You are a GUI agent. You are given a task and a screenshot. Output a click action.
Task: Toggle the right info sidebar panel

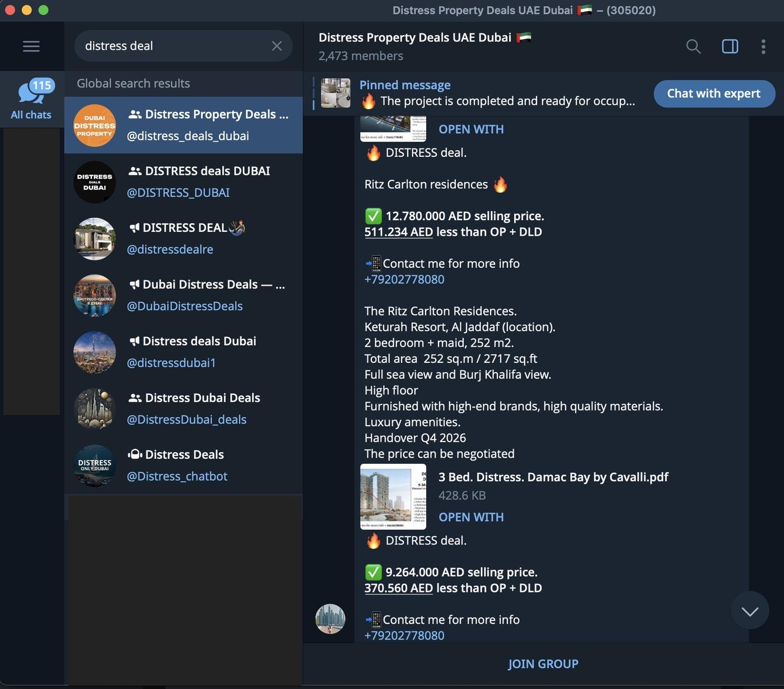730,46
